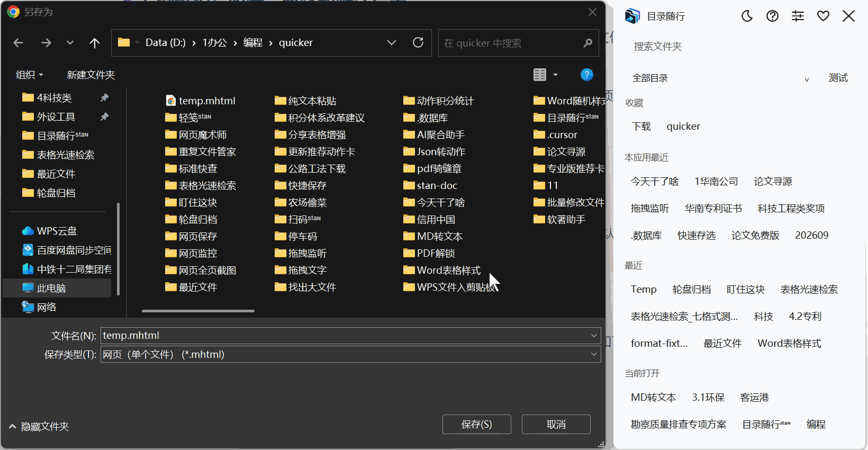Open 4科技类 pinned sidebar folder
The width and height of the screenshot is (868, 450).
click(x=47, y=97)
